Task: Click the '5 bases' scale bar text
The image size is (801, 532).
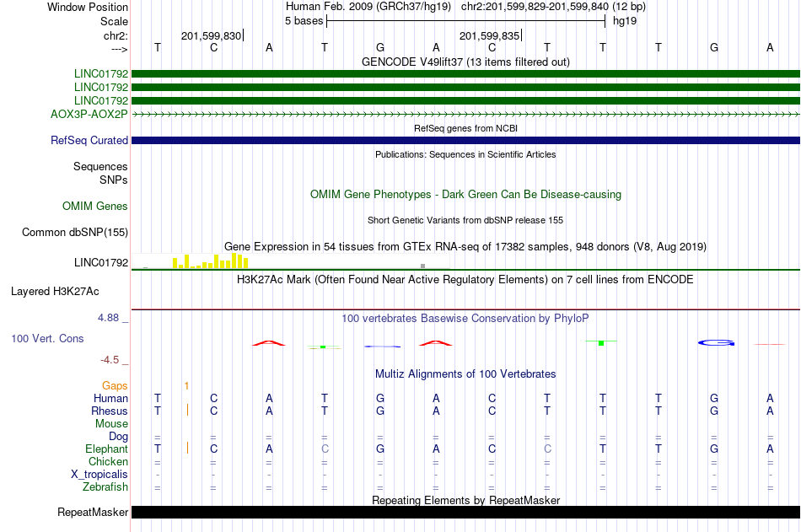Action: [304, 21]
